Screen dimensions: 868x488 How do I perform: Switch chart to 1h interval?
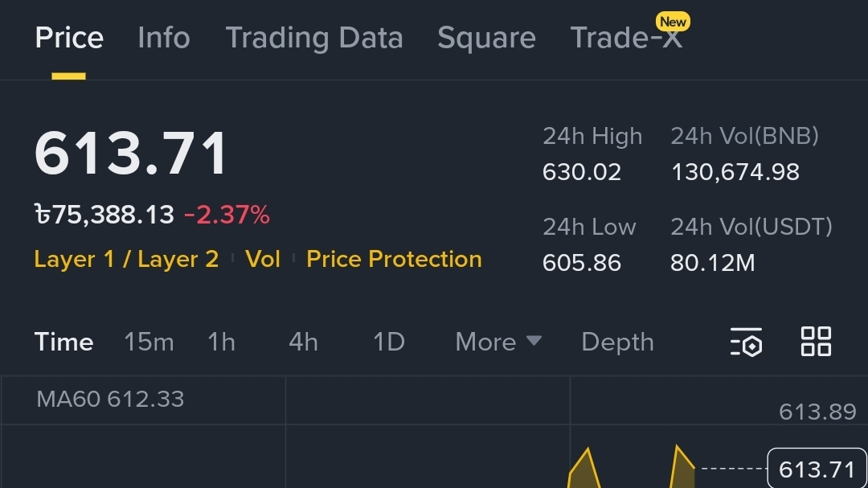pyautogui.click(x=222, y=342)
